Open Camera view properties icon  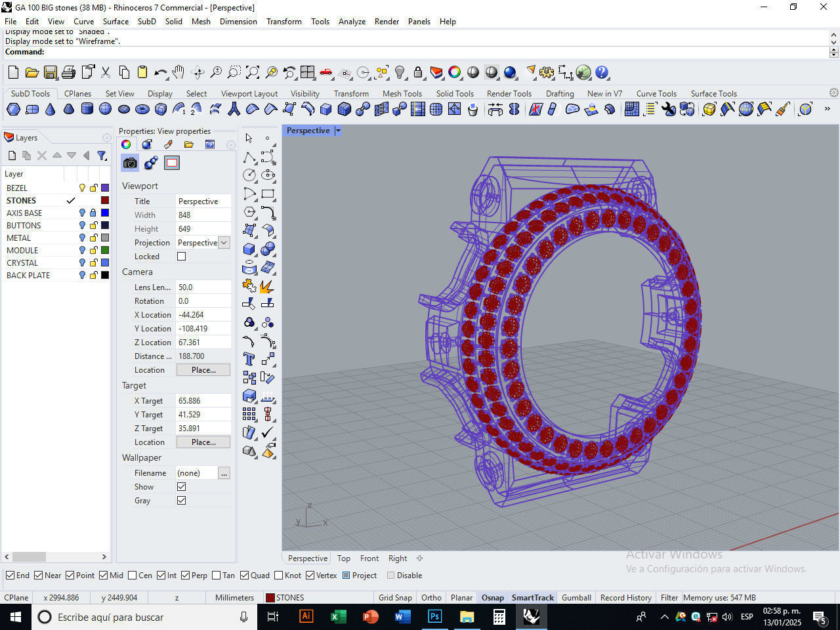131,163
